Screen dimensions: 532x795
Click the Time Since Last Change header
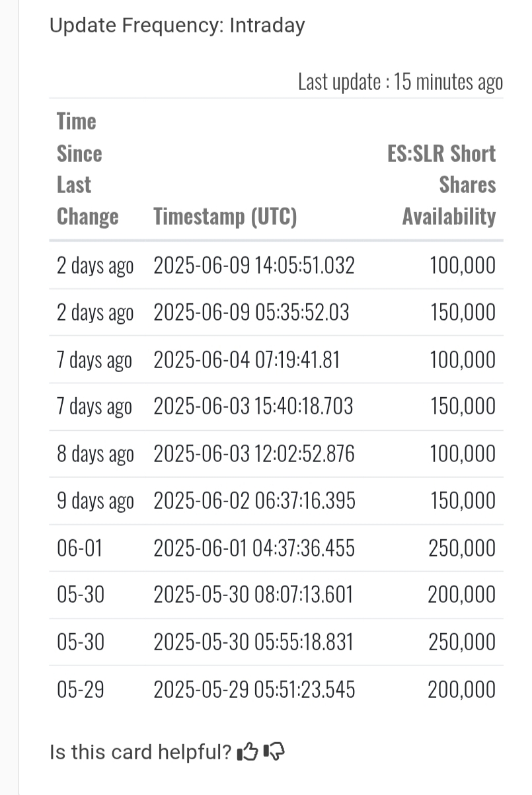tap(87, 169)
